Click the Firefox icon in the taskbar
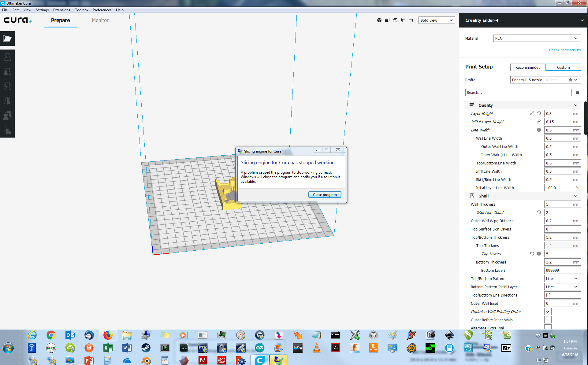Screen dimensions: 588x365 click(108, 335)
